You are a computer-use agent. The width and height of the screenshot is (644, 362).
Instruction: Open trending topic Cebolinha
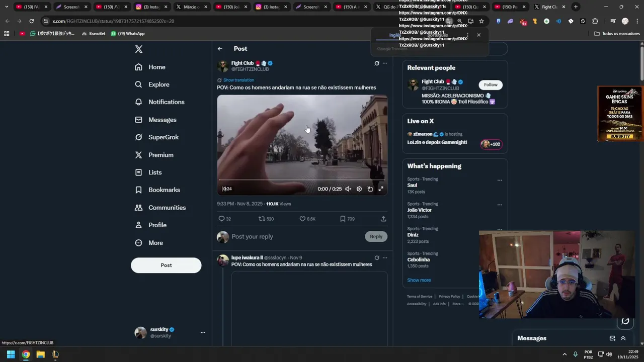click(419, 260)
